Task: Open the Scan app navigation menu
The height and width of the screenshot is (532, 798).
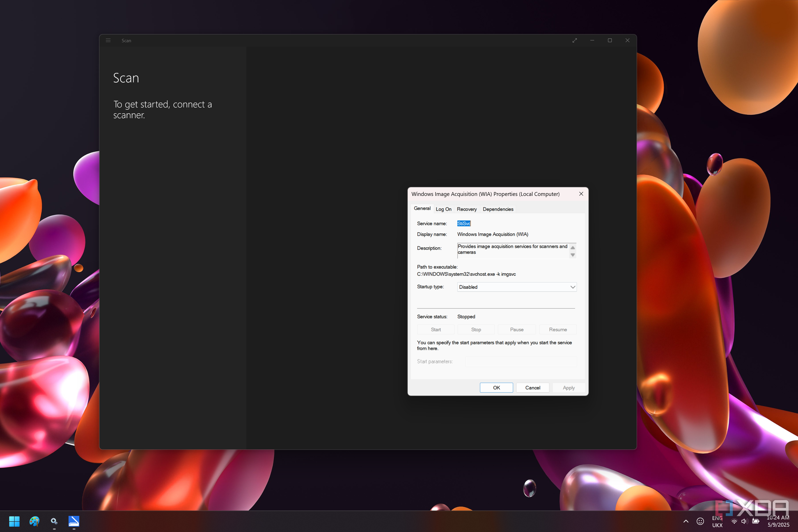Action: pyautogui.click(x=108, y=40)
